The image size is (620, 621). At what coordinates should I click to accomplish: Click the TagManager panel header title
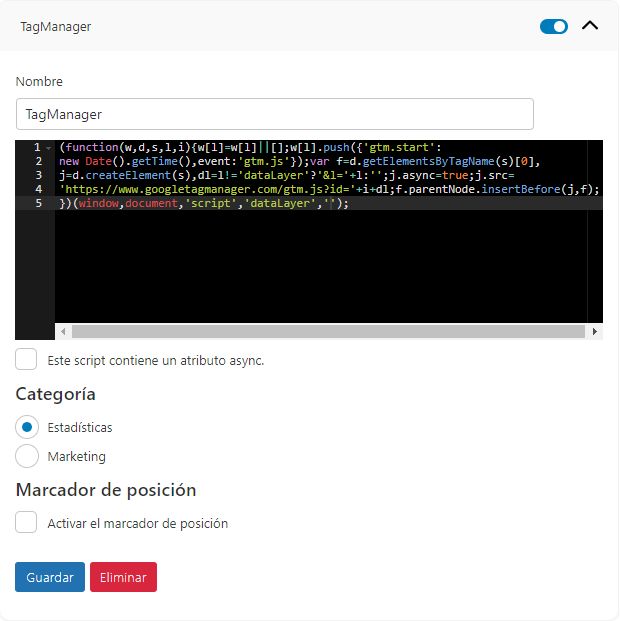[x=55, y=27]
